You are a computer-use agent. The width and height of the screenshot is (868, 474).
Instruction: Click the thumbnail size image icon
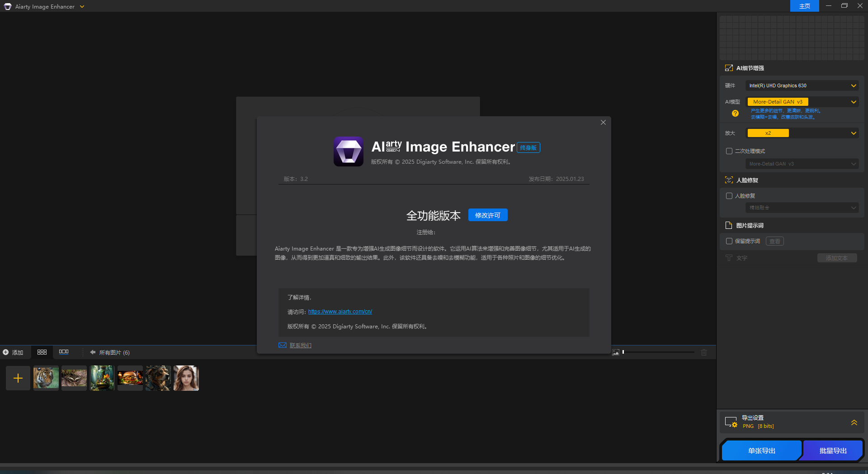616,352
